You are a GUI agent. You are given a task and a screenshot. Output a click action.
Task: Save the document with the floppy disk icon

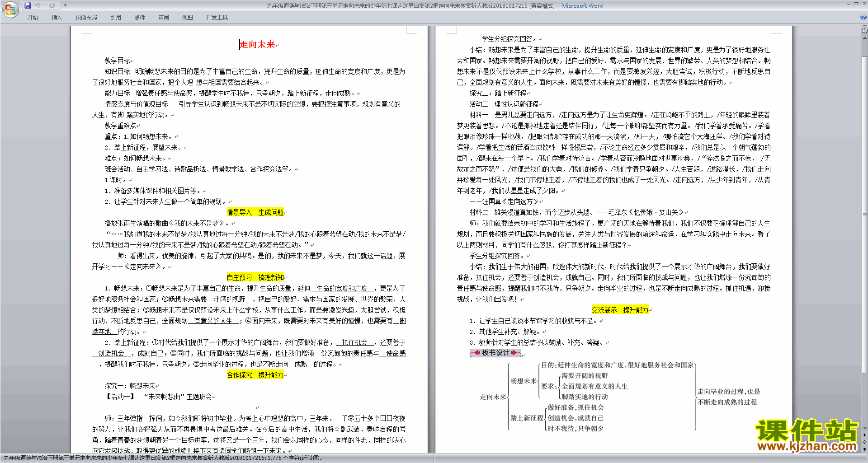pyautogui.click(x=28, y=5)
